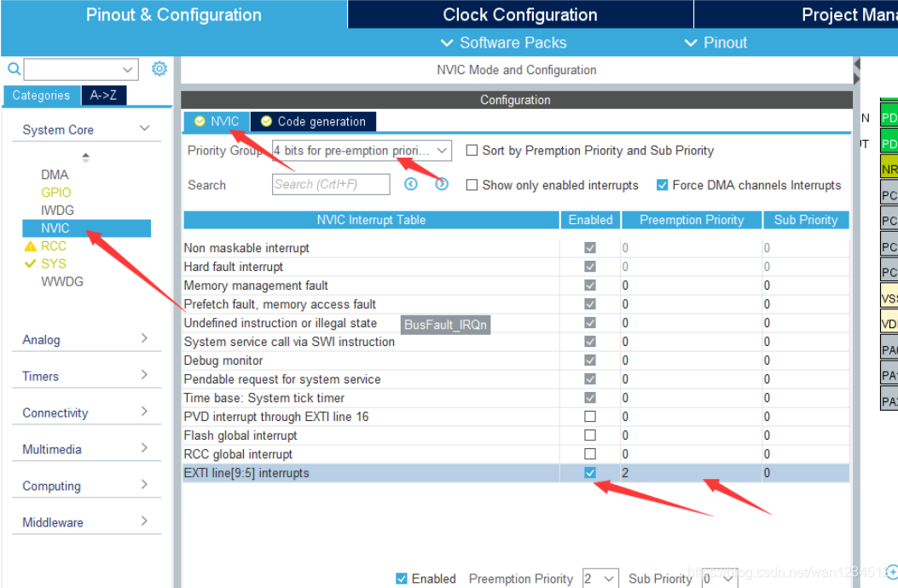The width and height of the screenshot is (898, 588).
Task: Enable RCC global interrupt checkbox
Action: point(589,454)
